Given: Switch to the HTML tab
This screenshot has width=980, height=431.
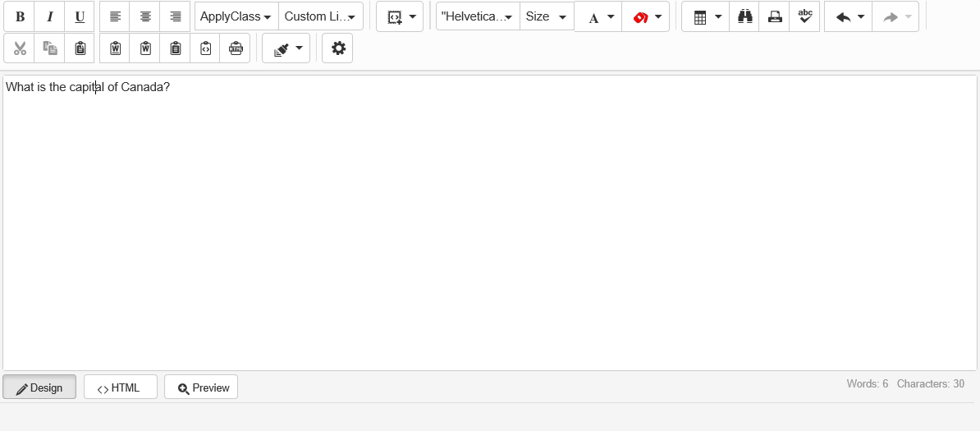Looking at the screenshot, I should tap(120, 387).
